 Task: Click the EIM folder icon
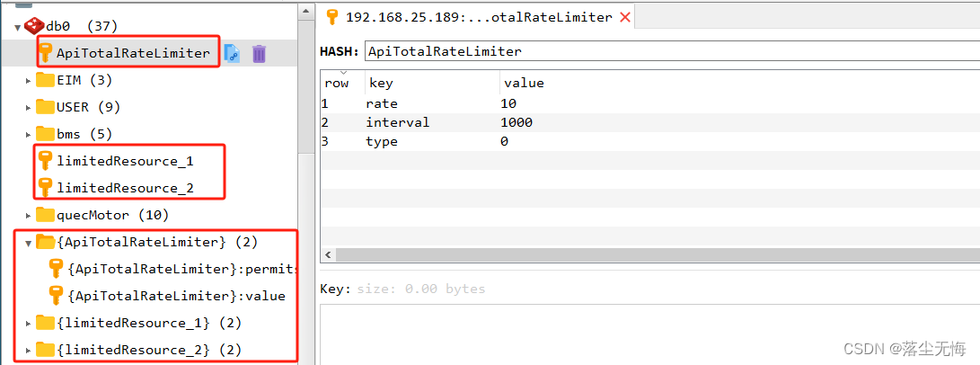(x=45, y=80)
